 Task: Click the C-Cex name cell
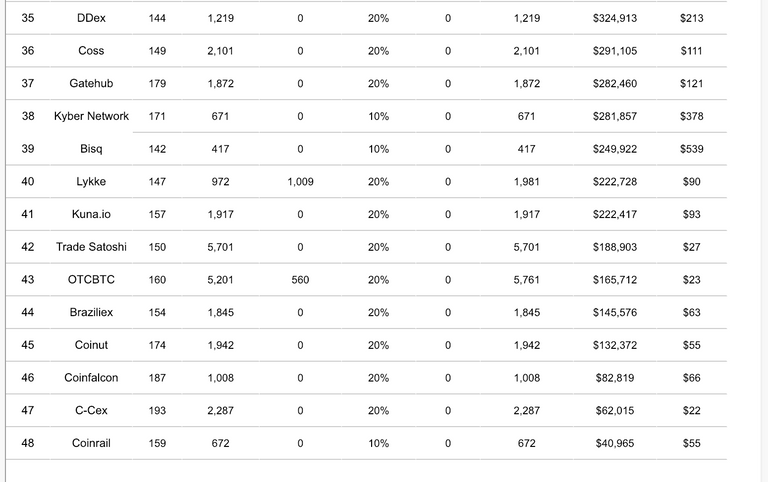(x=91, y=410)
